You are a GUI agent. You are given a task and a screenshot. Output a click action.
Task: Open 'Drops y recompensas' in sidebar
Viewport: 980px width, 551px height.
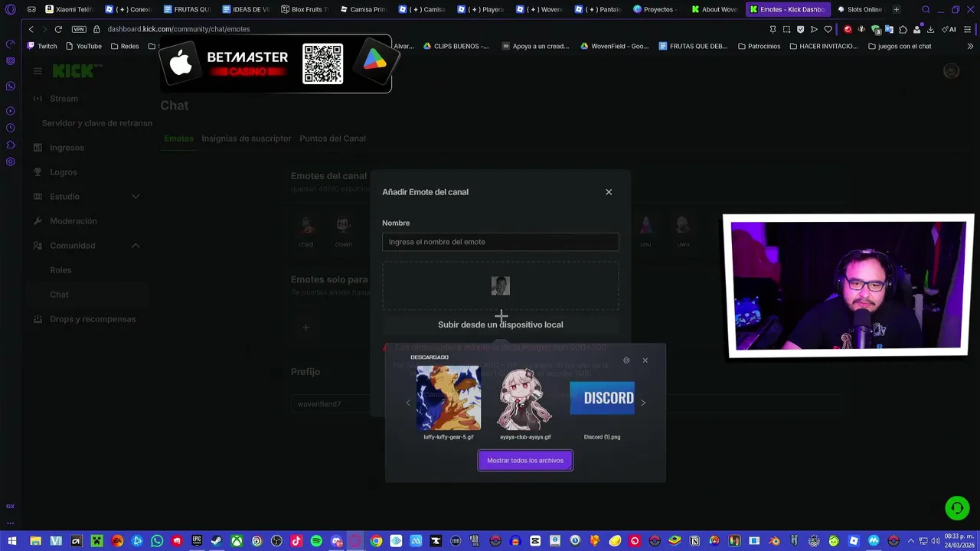[93, 319]
